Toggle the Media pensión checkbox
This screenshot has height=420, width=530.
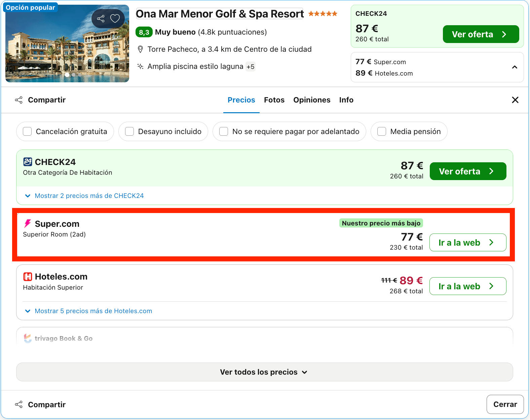tap(382, 131)
